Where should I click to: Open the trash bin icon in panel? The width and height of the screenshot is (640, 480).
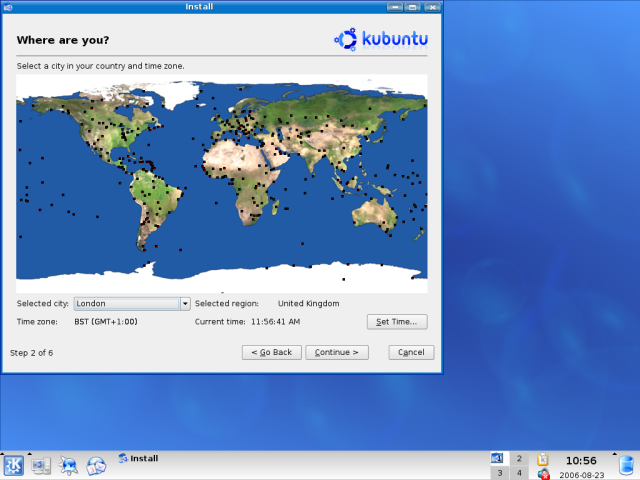point(626,466)
